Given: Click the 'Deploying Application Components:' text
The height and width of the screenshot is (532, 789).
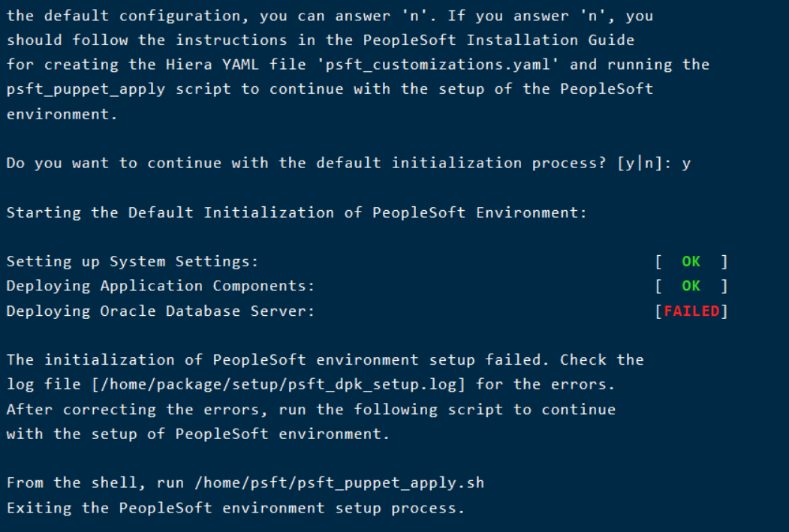Looking at the screenshot, I should [x=161, y=286].
